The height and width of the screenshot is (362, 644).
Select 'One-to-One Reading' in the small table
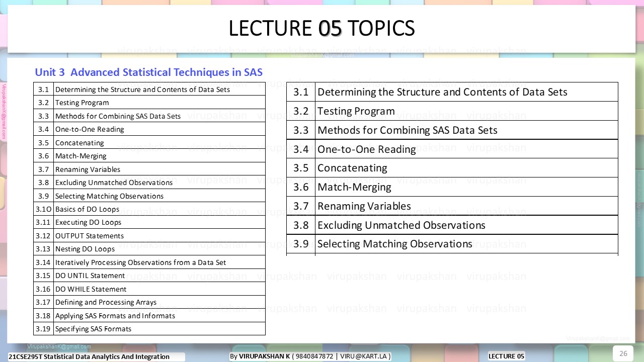point(90,129)
